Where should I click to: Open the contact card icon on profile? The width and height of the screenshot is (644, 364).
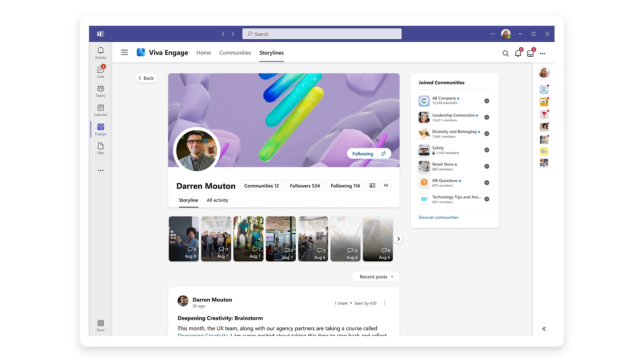click(372, 185)
